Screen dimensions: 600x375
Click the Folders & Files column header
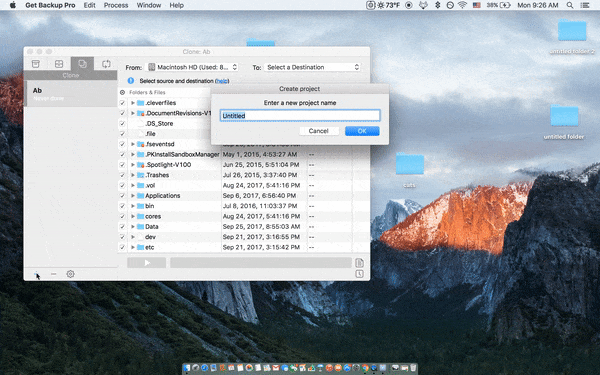[x=147, y=92]
